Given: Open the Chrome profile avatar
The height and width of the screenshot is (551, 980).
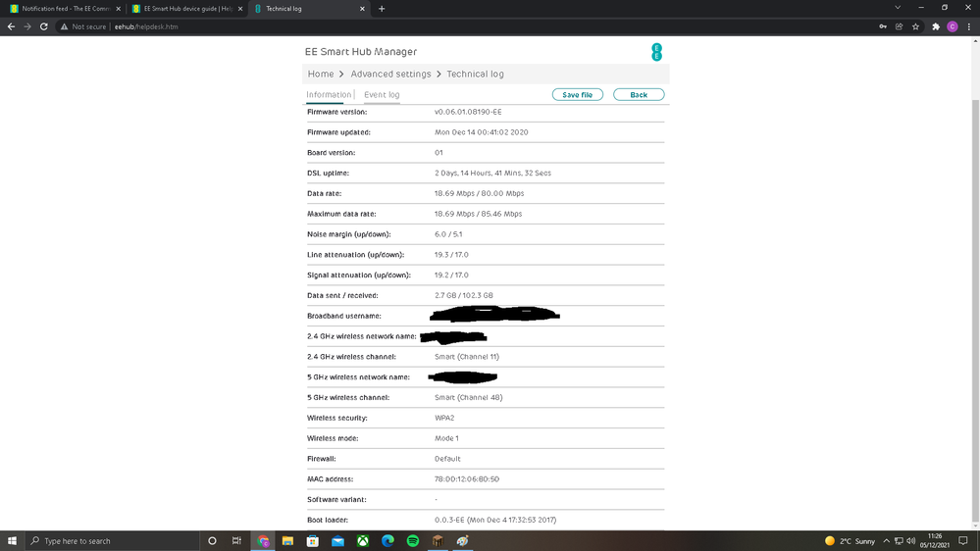Looking at the screenshot, I should pos(953,26).
